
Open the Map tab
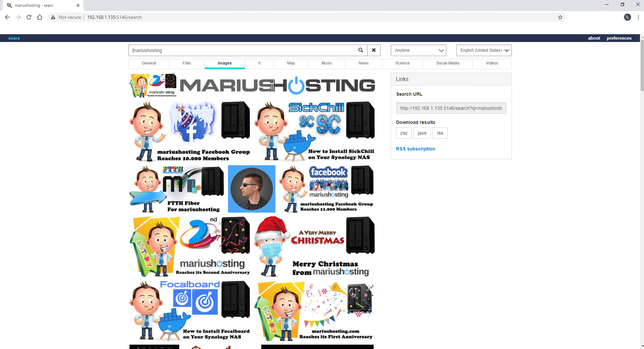[x=291, y=63]
